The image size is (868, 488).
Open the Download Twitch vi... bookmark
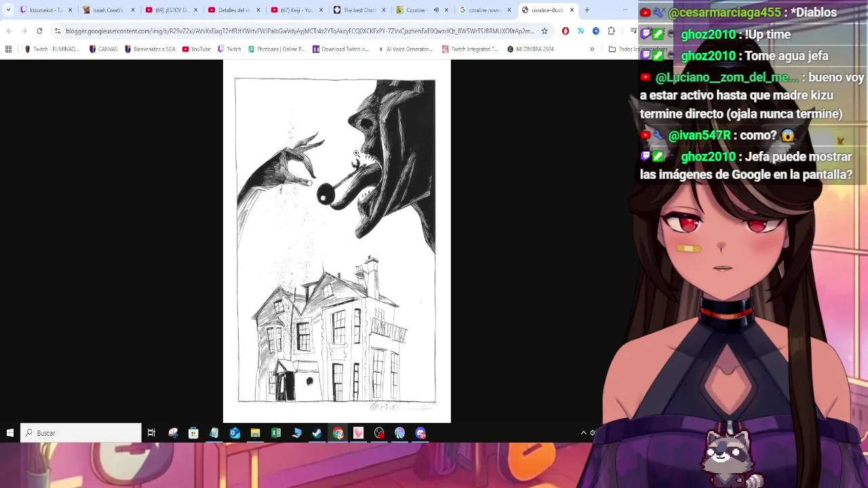340,49
